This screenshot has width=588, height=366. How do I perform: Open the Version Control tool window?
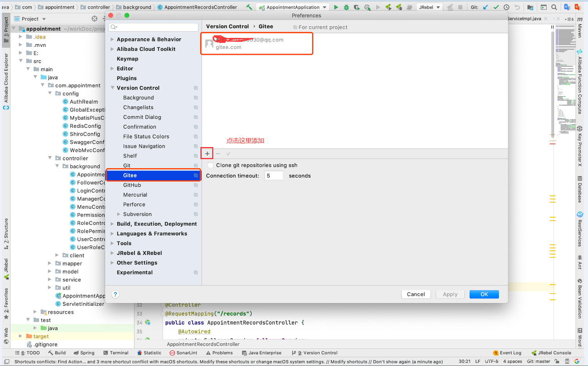point(315,353)
